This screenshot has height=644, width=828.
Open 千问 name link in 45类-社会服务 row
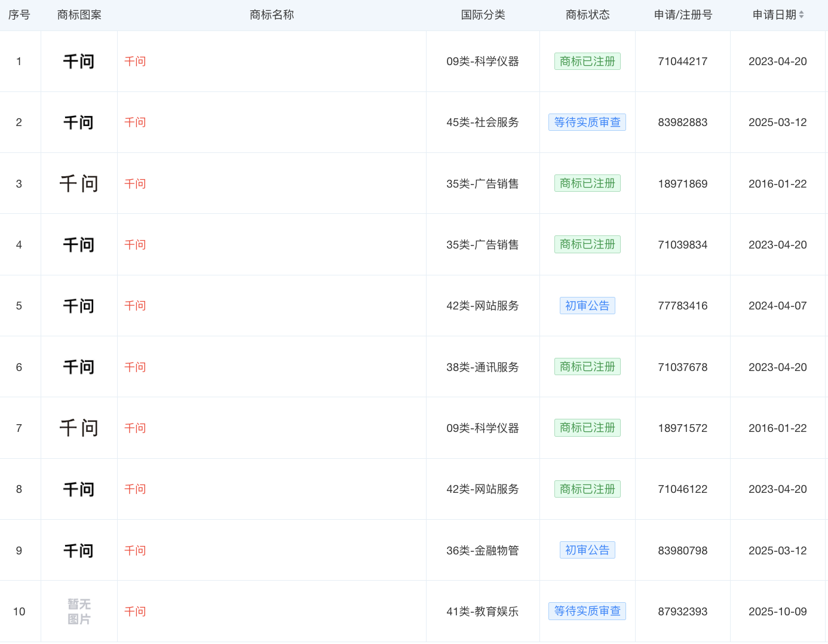(x=135, y=122)
